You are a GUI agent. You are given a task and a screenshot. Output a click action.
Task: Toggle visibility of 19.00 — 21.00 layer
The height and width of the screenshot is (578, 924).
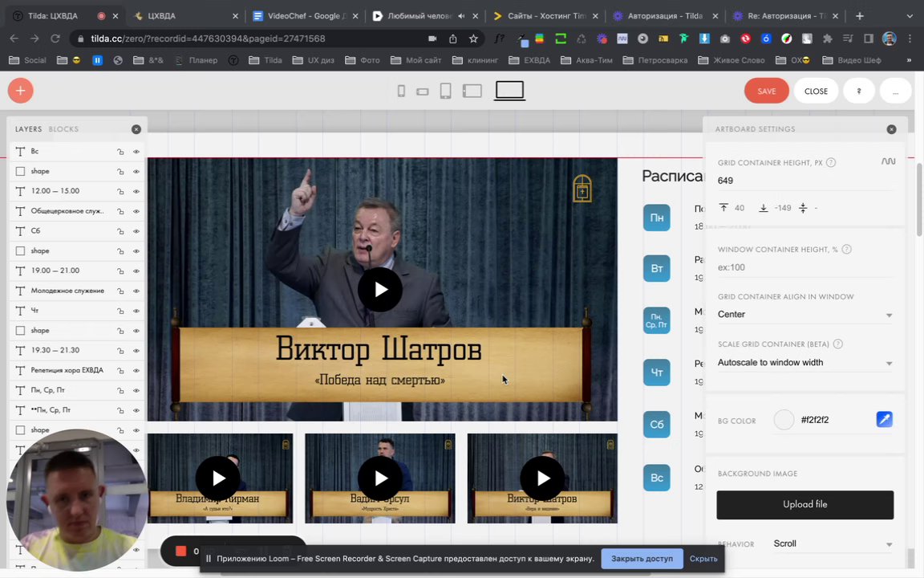(136, 271)
